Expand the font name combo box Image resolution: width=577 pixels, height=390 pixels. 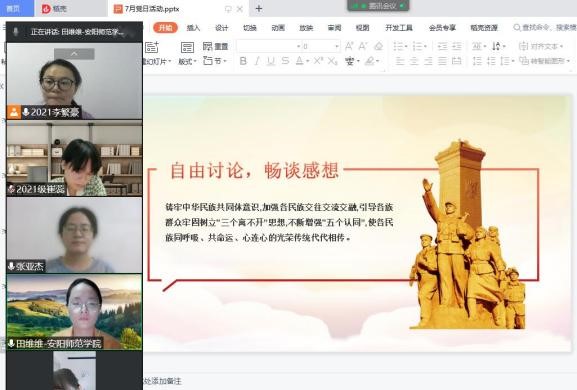point(298,46)
